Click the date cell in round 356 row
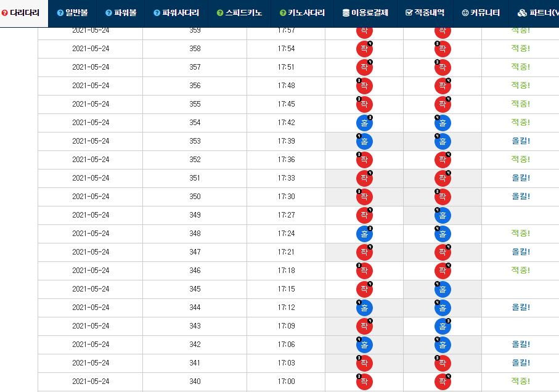The width and height of the screenshot is (559, 392). click(x=91, y=86)
